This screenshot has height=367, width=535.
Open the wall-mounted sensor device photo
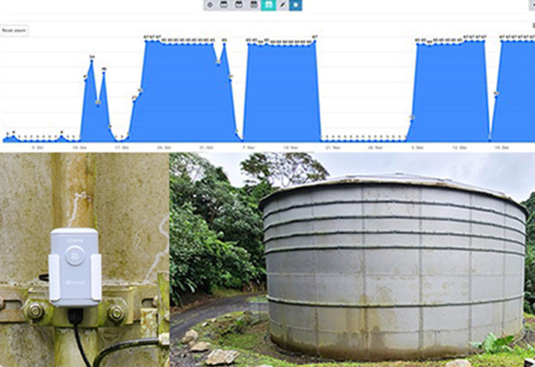tap(84, 260)
